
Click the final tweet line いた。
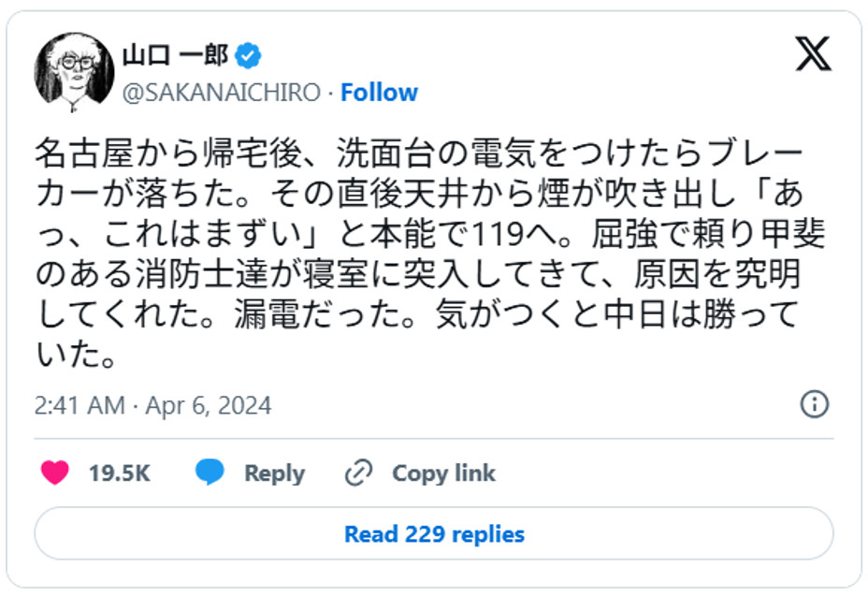click(x=75, y=356)
